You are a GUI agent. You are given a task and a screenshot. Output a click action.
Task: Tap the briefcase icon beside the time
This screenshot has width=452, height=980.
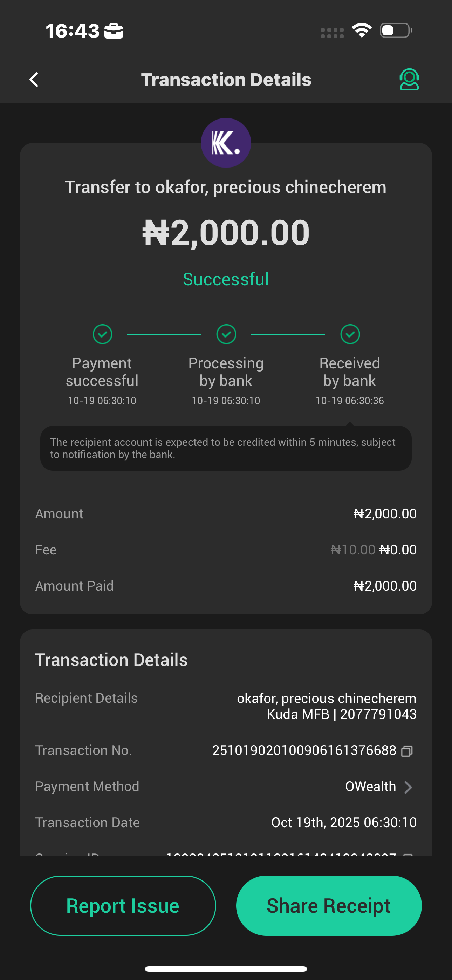pyautogui.click(x=114, y=31)
